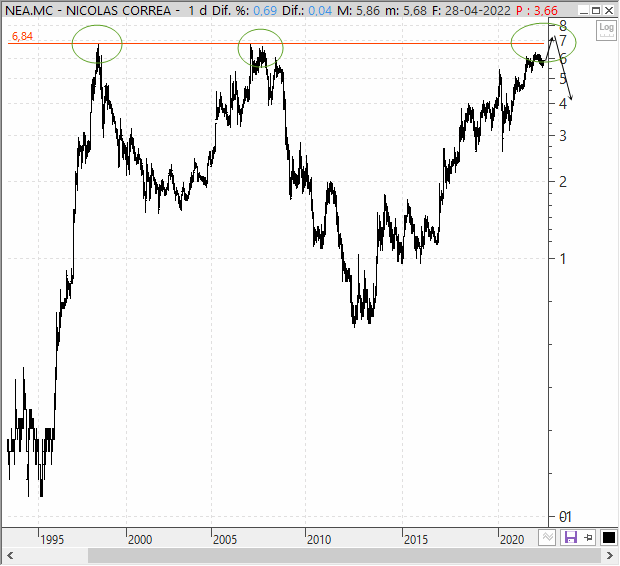Click the 2005 label on time axis

coord(225,539)
